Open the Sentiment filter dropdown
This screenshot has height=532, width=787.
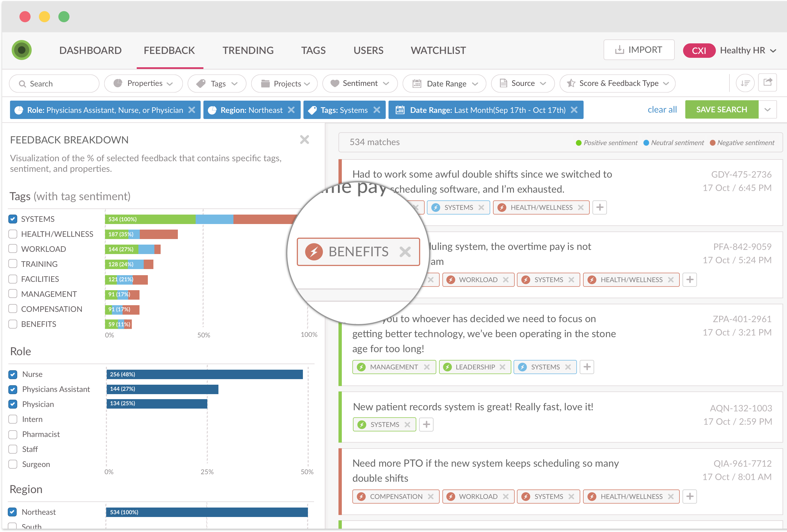[x=360, y=83]
